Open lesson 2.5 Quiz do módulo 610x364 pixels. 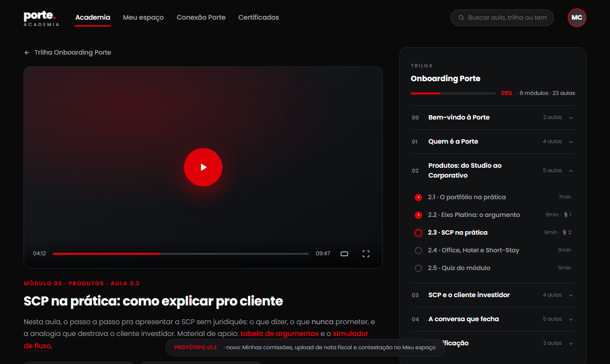(492, 268)
